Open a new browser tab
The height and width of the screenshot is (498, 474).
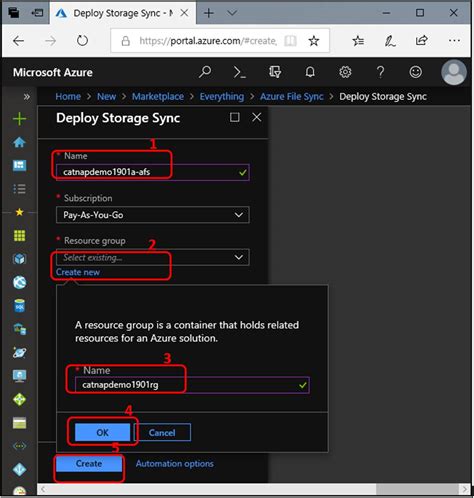[x=209, y=13]
